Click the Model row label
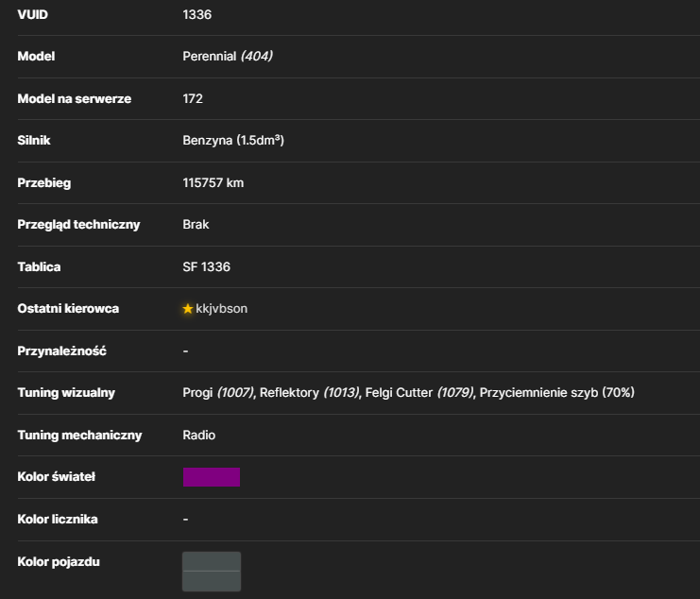 36,57
